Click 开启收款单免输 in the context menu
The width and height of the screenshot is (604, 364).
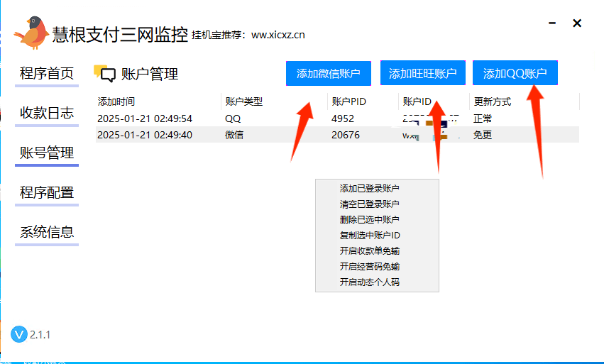click(x=369, y=251)
